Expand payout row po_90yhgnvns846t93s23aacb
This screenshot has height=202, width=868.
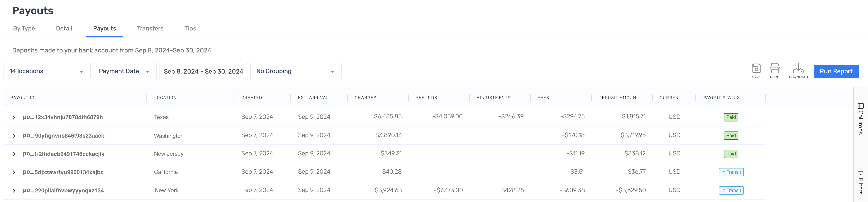click(x=14, y=136)
